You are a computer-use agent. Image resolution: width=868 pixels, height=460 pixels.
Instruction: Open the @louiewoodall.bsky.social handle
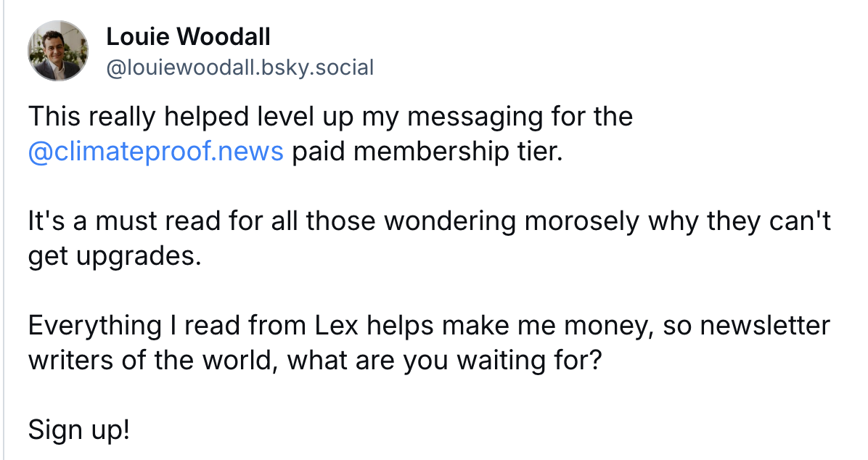[x=239, y=67]
